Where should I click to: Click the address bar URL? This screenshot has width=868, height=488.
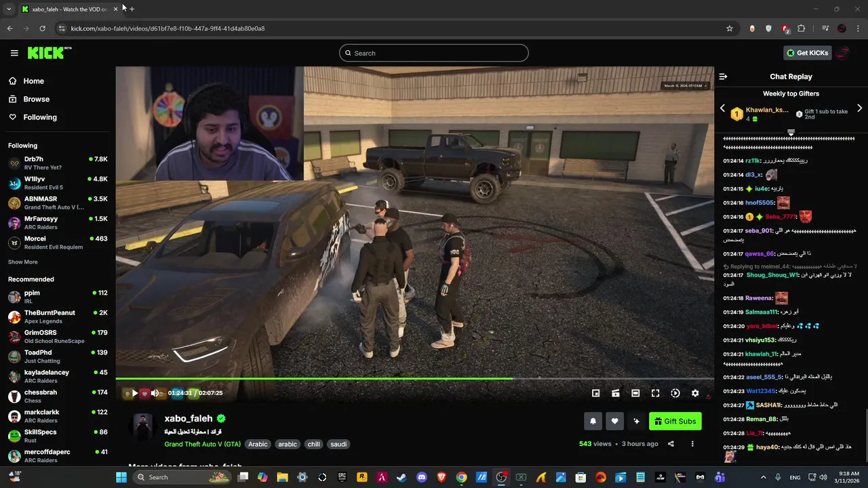click(167, 28)
